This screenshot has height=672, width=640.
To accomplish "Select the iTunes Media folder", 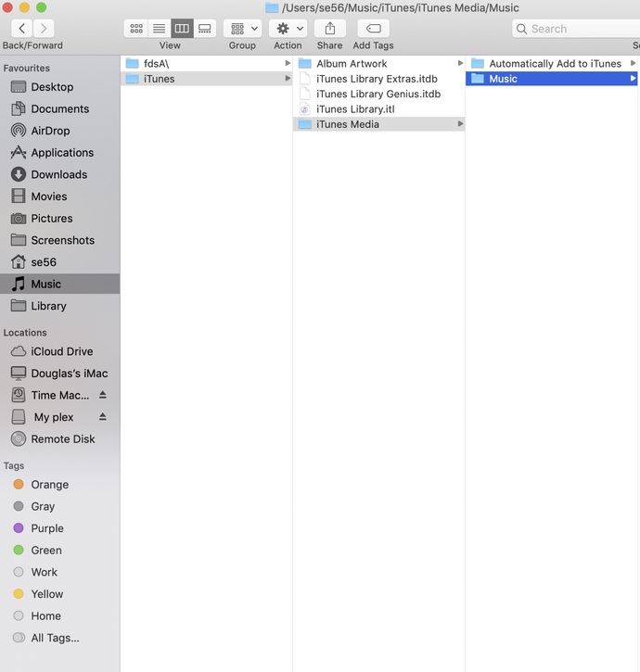I will pos(378,124).
